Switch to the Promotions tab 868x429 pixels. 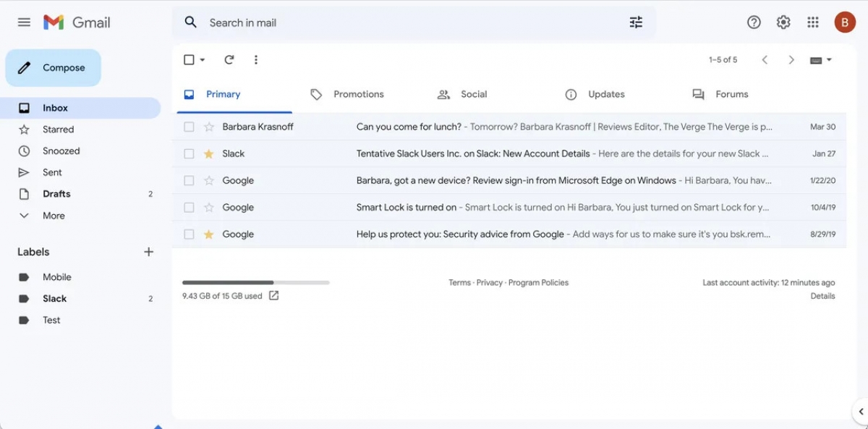click(359, 95)
